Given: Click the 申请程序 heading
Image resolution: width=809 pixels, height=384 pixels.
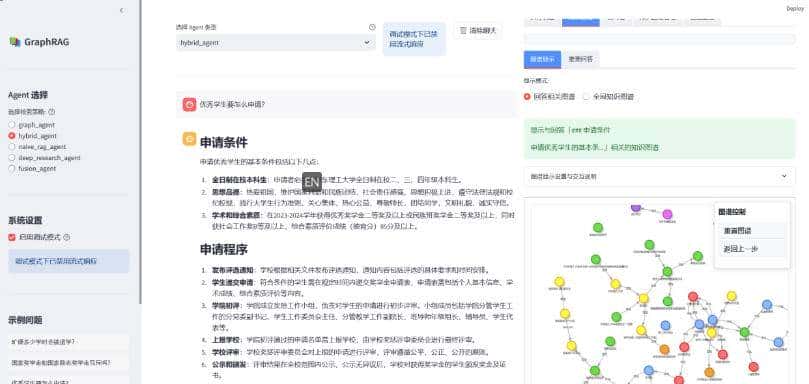Looking at the screenshot, I should click(x=224, y=249).
